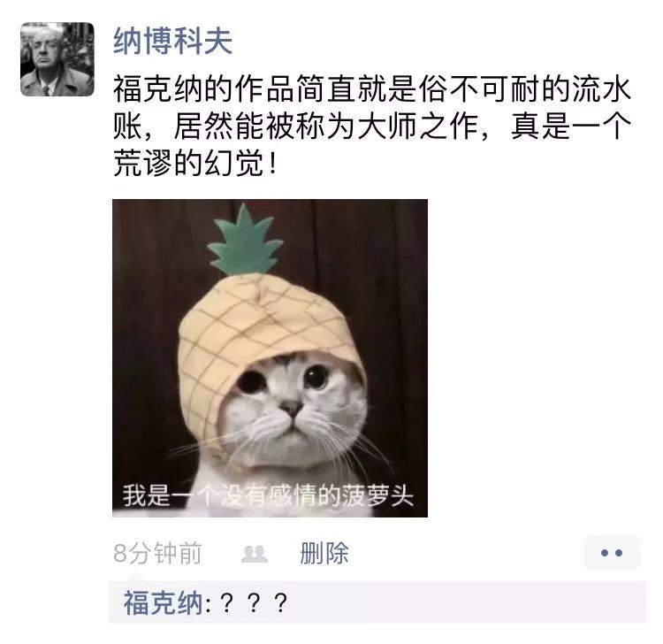Open the pineapple cat image

tap(270, 358)
